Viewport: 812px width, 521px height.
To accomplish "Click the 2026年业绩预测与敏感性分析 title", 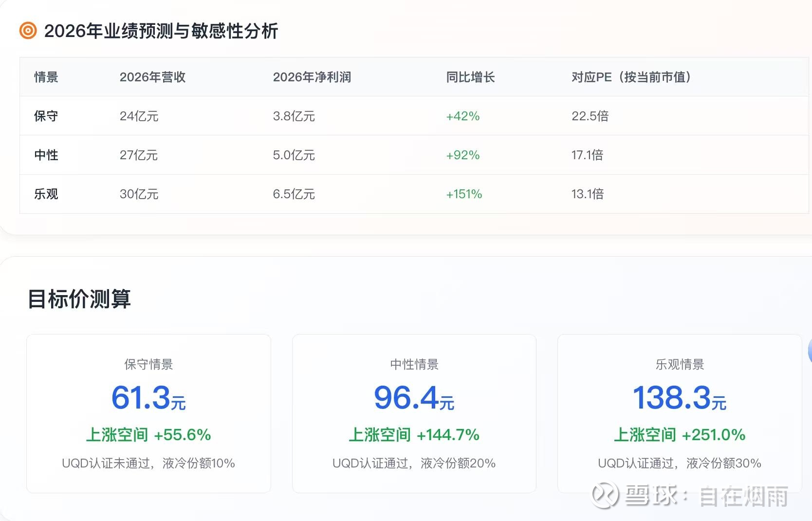I will coord(161,31).
